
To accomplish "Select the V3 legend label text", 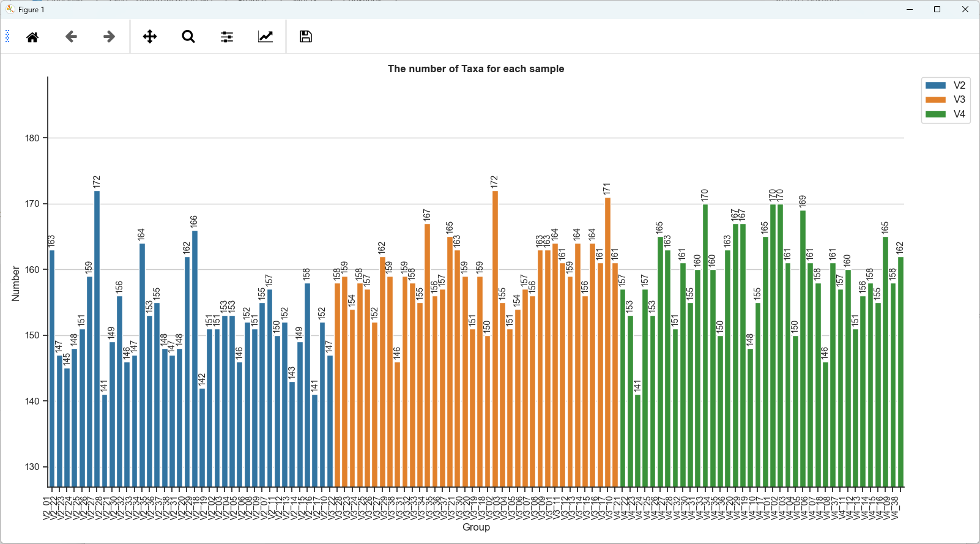I will [x=959, y=100].
